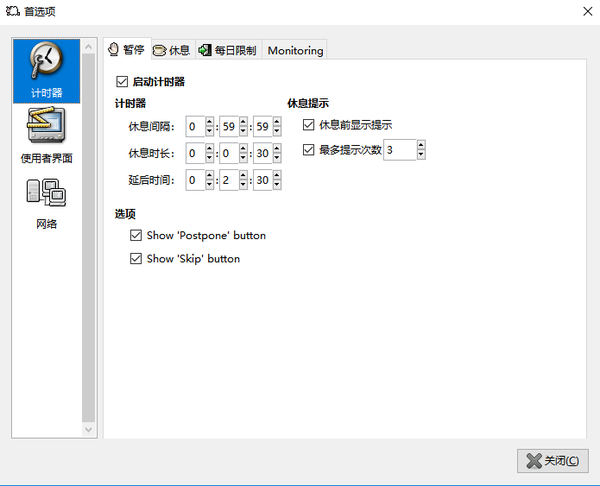
Task: Toggle the 启动计时器 checkbox
Action: (x=122, y=82)
